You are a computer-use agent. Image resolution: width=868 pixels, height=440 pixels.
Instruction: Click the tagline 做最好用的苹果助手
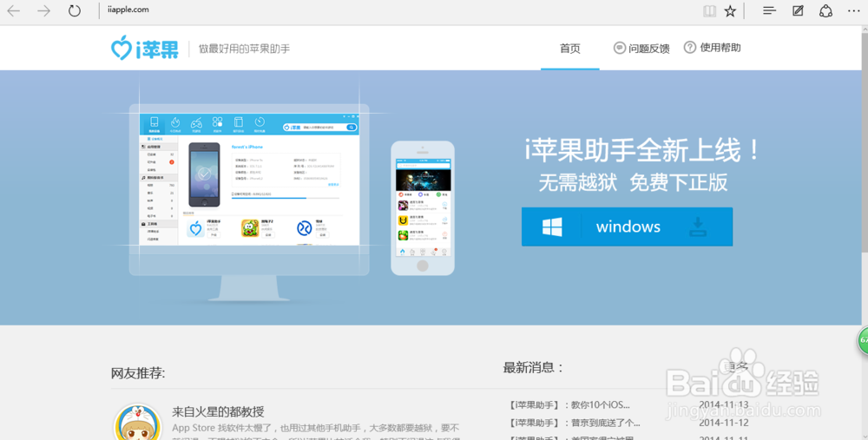pyautogui.click(x=244, y=49)
